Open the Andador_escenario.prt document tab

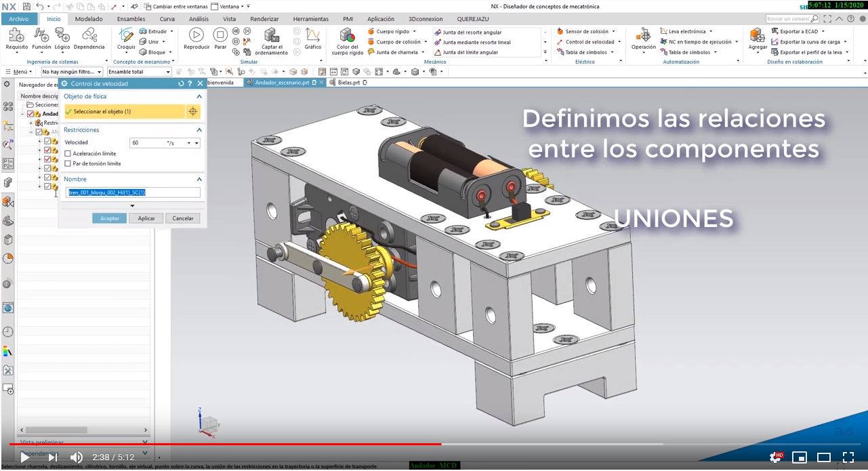click(285, 83)
